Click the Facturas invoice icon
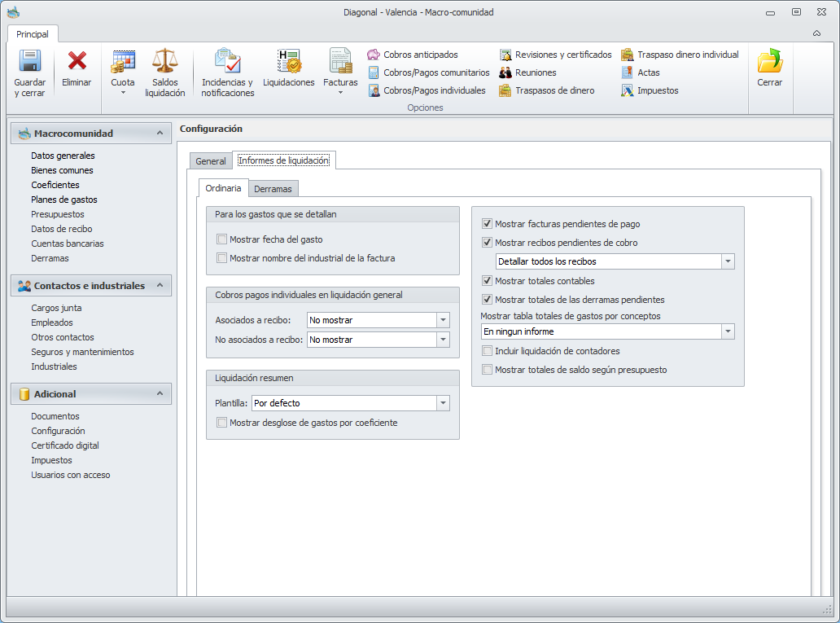Viewport: 840px width, 623px height. point(340,60)
